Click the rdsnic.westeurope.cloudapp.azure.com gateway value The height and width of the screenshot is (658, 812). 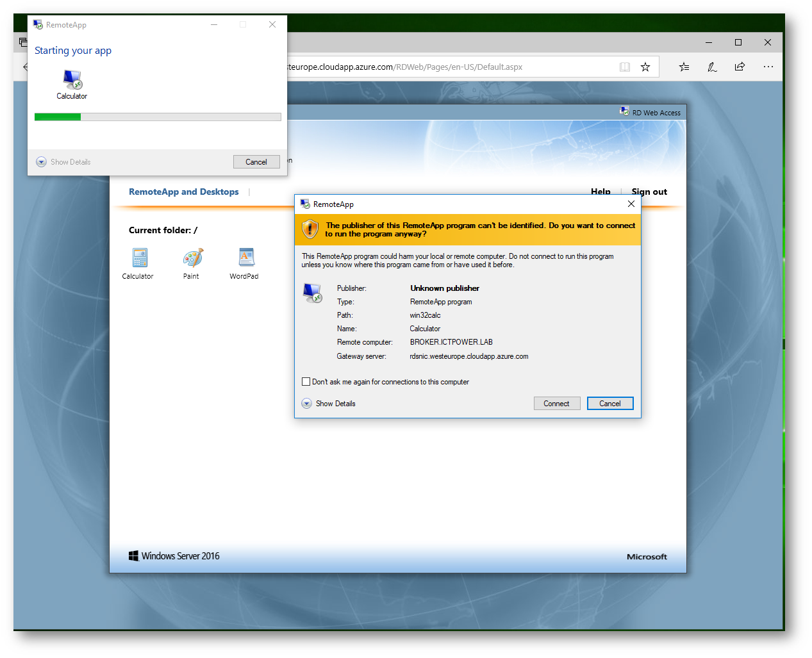tap(469, 356)
